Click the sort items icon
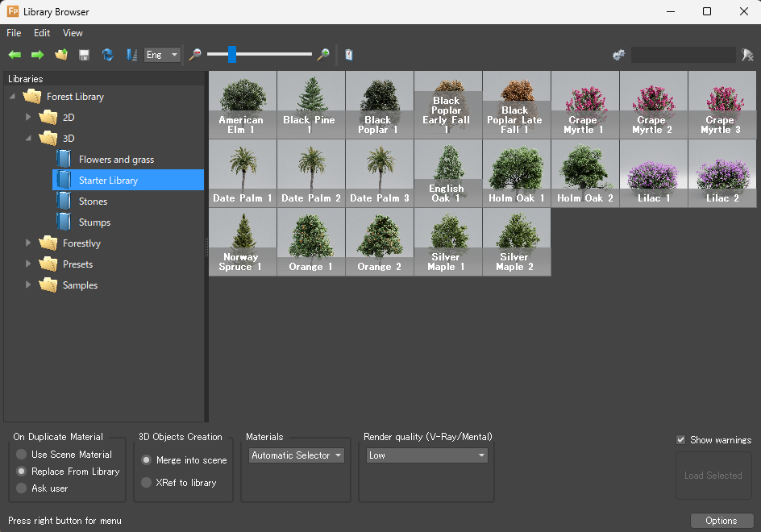This screenshot has width=761, height=532. click(131, 54)
